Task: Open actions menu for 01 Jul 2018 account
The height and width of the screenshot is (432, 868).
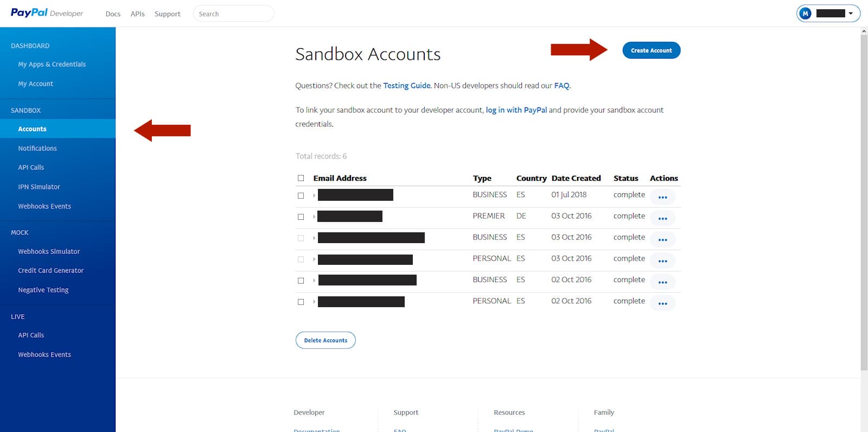Action: coord(662,197)
